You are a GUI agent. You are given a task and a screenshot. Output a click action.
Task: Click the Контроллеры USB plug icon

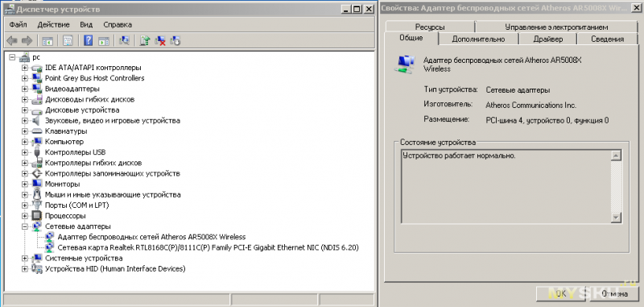pos(37,151)
